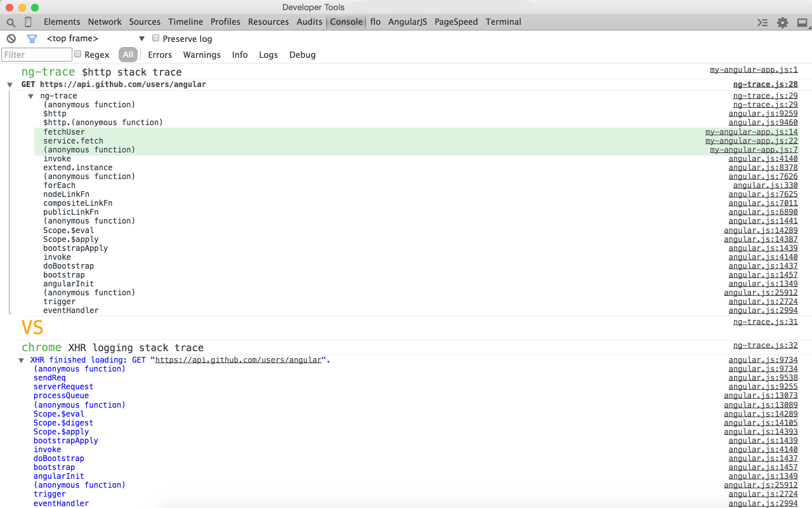
Task: Toggle the console filter funnel icon
Action: coord(32,39)
